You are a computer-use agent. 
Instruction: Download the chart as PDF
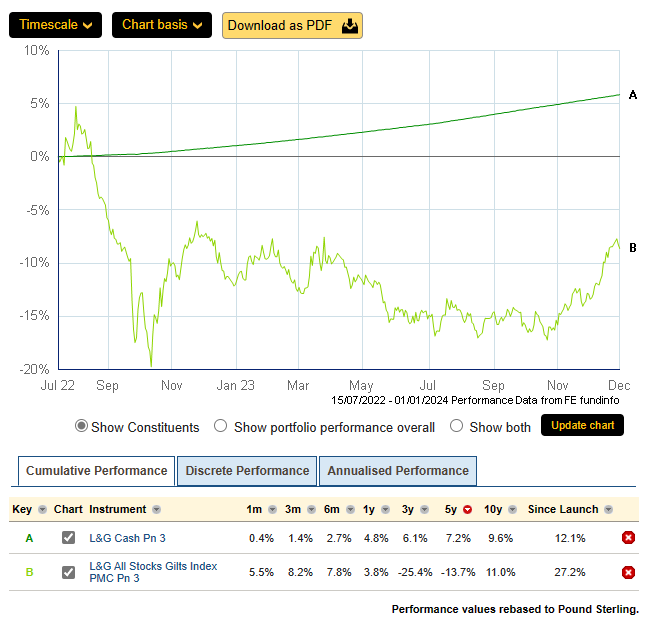(x=292, y=25)
